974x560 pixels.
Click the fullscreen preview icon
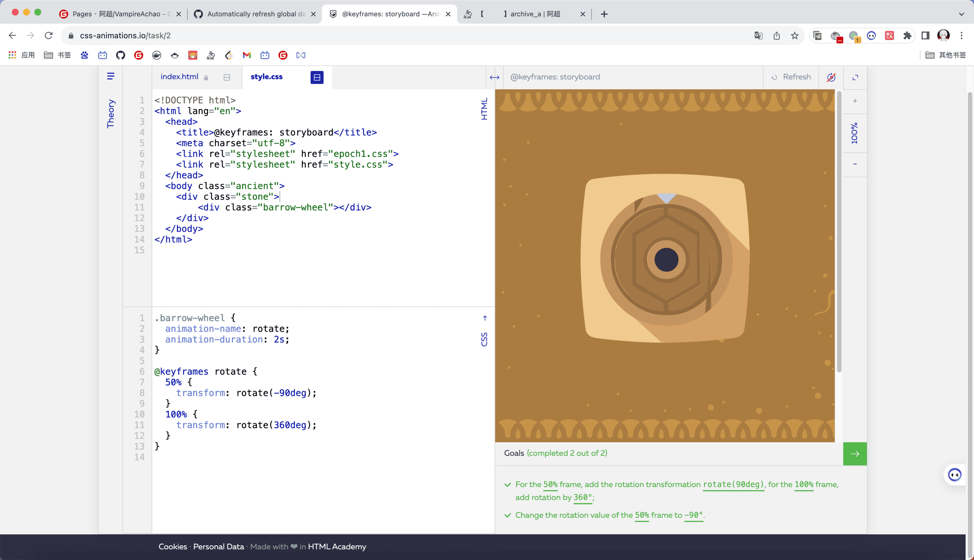coord(855,77)
